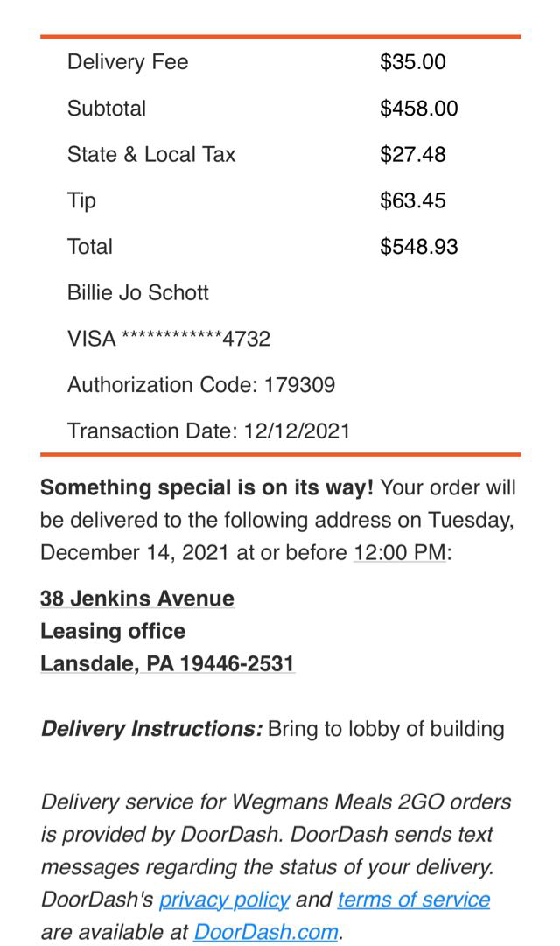Click the Delivery Instructions label
560x946 pixels.
pyautogui.click(x=150, y=729)
